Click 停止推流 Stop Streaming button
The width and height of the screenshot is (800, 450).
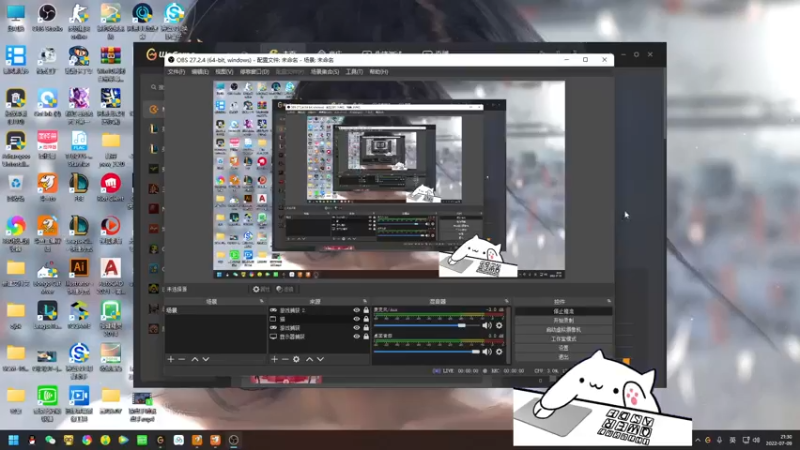563,311
